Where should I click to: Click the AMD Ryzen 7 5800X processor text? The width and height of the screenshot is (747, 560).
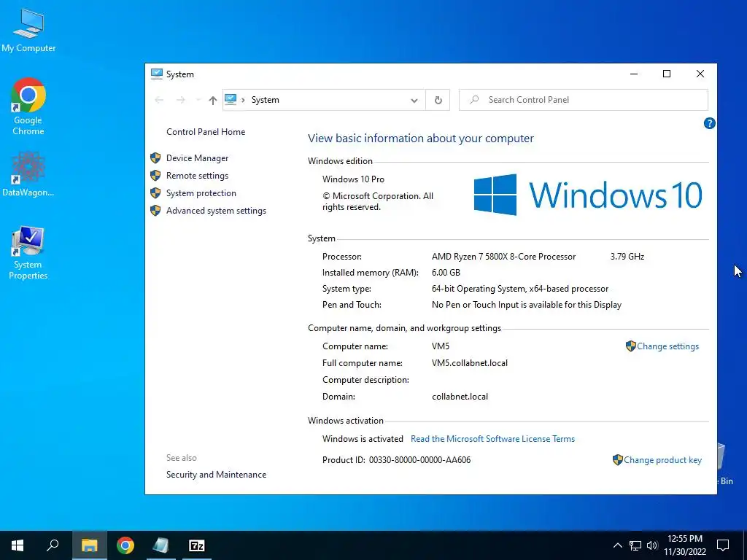point(503,257)
